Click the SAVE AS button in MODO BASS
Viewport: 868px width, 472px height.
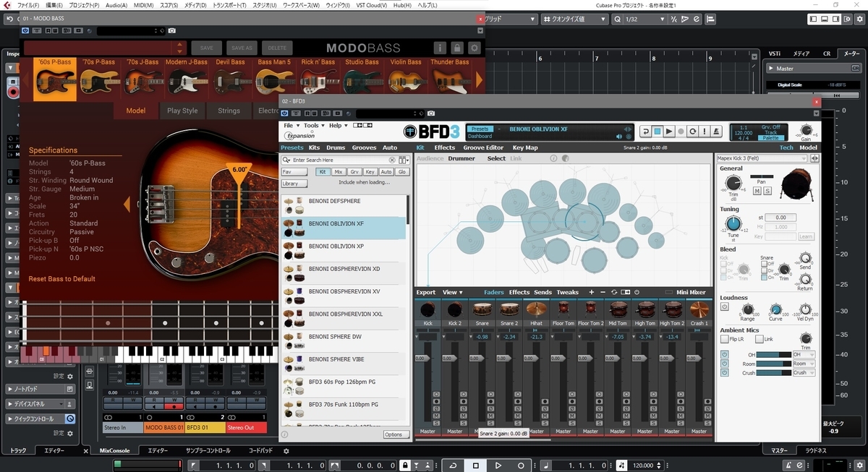tap(242, 48)
